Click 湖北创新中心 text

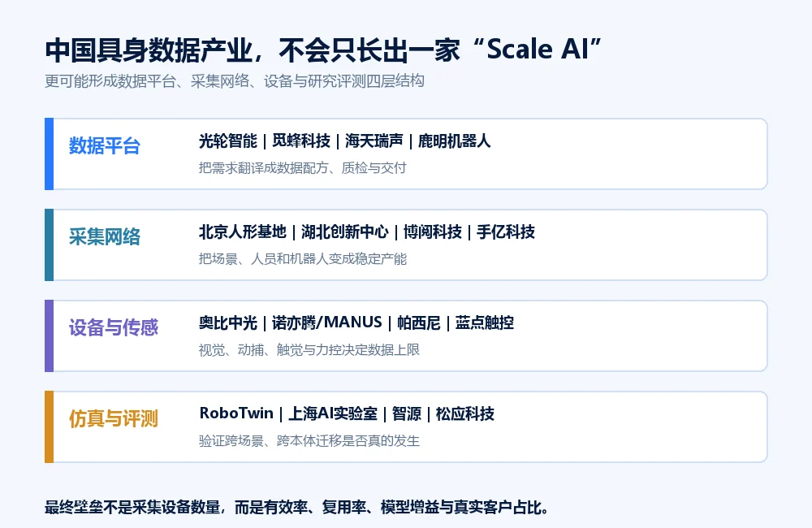345,232
